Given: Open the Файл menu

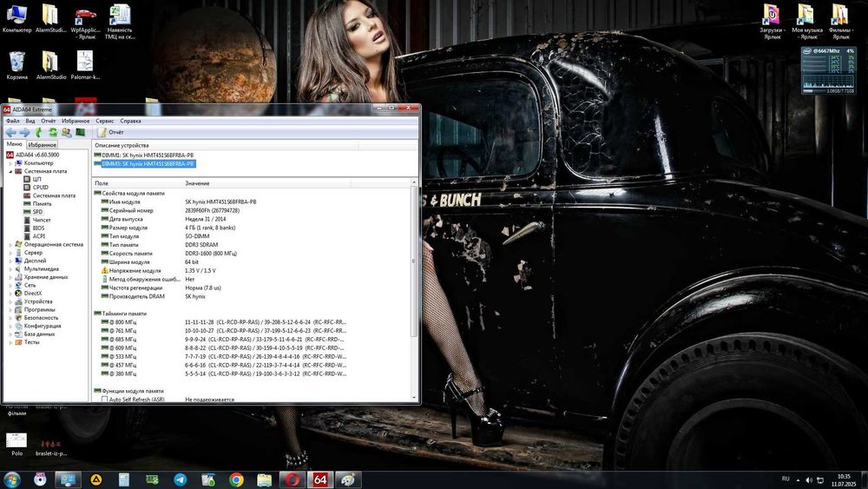Looking at the screenshot, I should click(x=13, y=121).
